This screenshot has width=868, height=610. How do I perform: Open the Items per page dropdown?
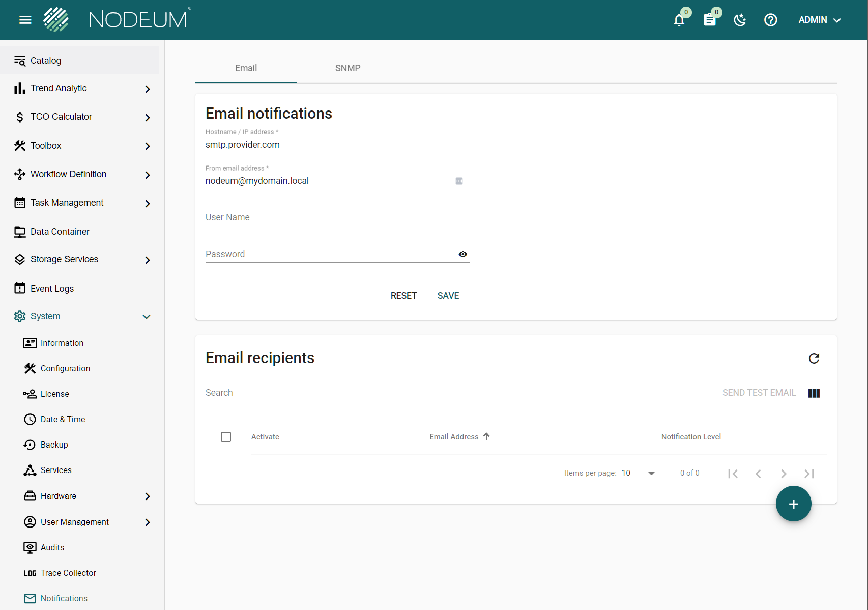coord(639,474)
